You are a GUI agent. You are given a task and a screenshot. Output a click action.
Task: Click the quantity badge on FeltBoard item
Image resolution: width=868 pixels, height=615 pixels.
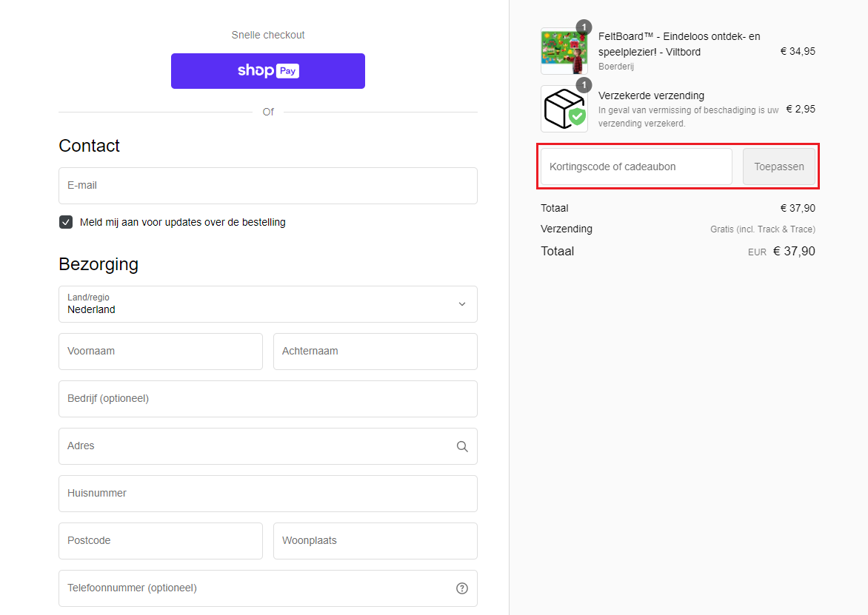[584, 27]
